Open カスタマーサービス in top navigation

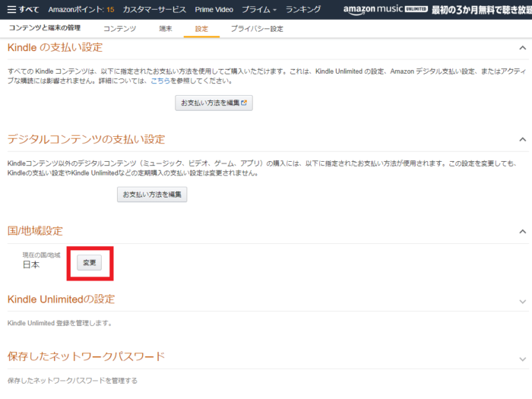coord(154,9)
